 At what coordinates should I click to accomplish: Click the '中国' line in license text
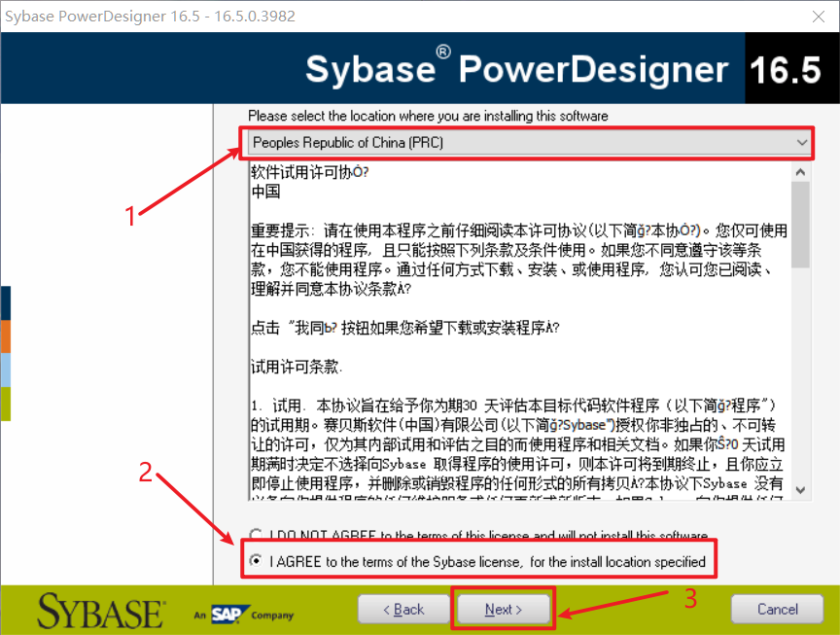point(265,192)
